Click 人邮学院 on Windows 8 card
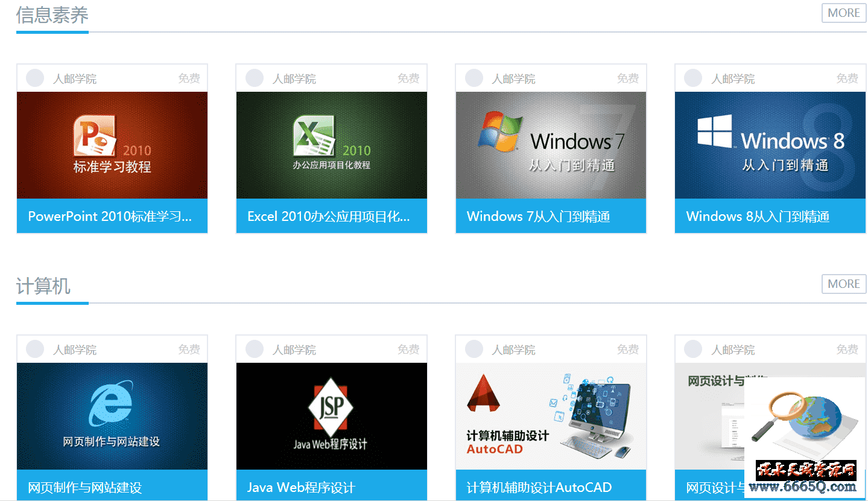The image size is (868, 501). click(x=733, y=78)
